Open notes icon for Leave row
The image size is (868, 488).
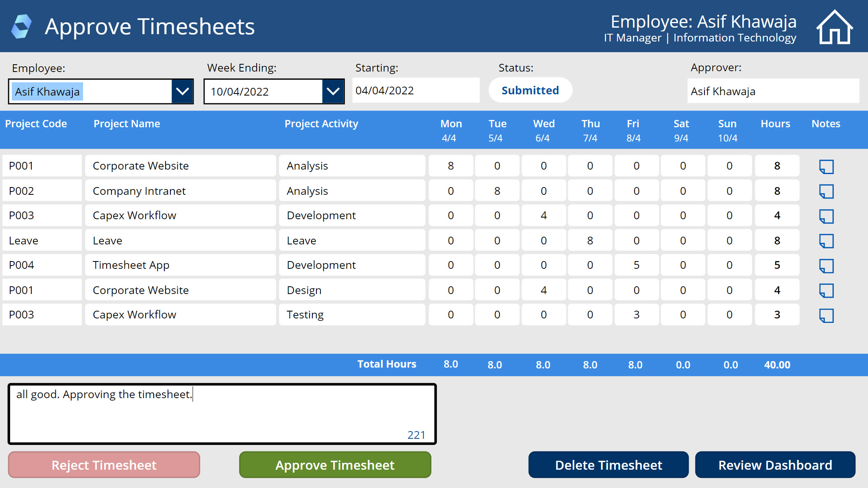pyautogui.click(x=826, y=241)
